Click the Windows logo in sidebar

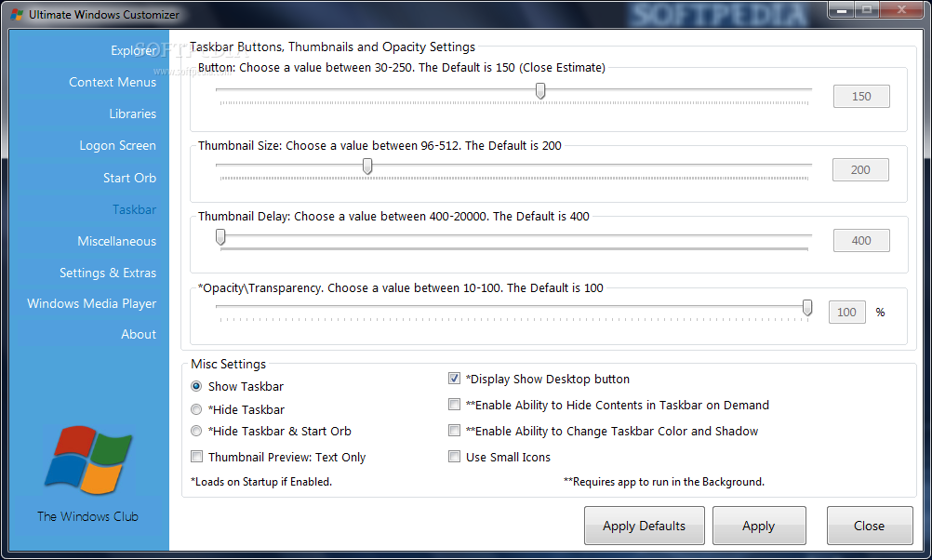[88, 460]
